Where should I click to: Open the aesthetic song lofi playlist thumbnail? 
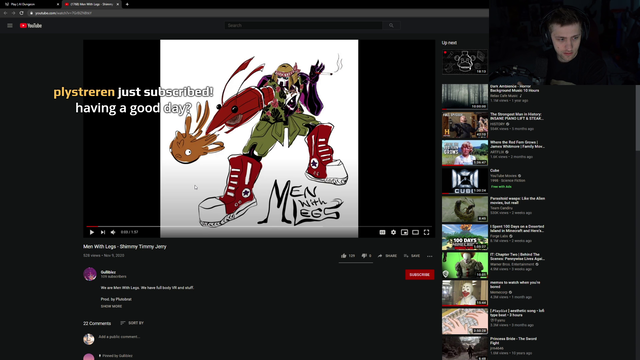pos(464,321)
